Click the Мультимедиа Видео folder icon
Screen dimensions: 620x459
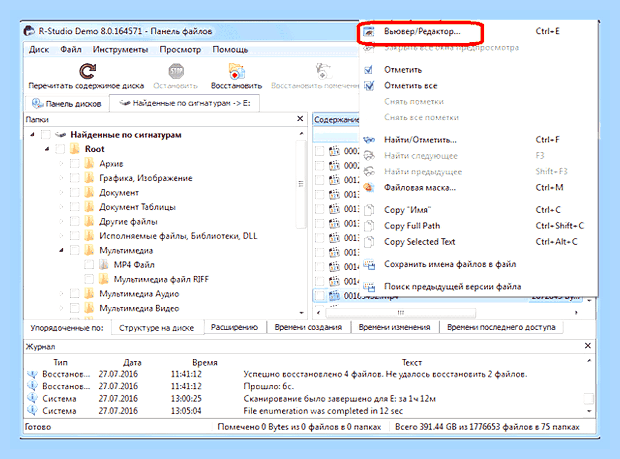click(89, 308)
